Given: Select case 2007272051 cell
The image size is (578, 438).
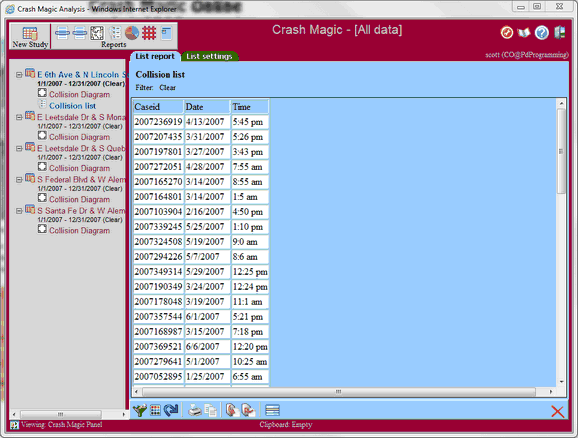Looking at the screenshot, I should pos(158,167).
